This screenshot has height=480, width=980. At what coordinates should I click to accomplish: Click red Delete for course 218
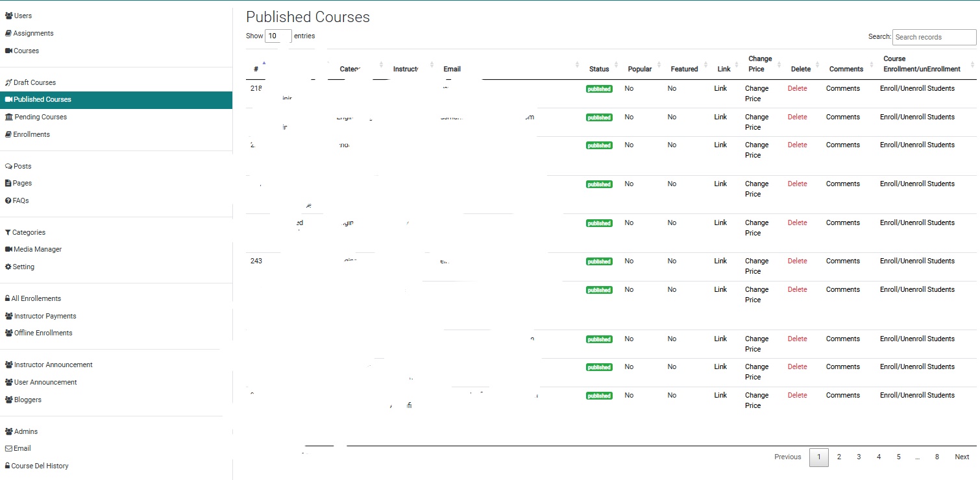[798, 88]
